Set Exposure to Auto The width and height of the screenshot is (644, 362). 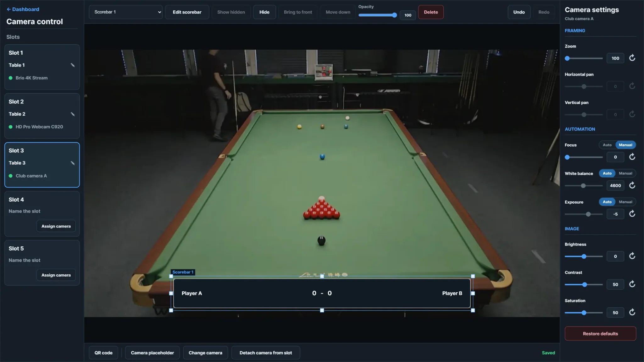[x=607, y=202]
